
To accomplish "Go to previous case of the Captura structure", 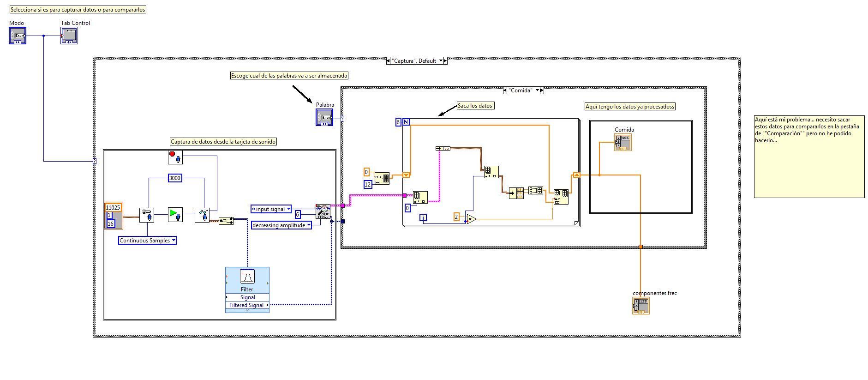I will click(389, 61).
